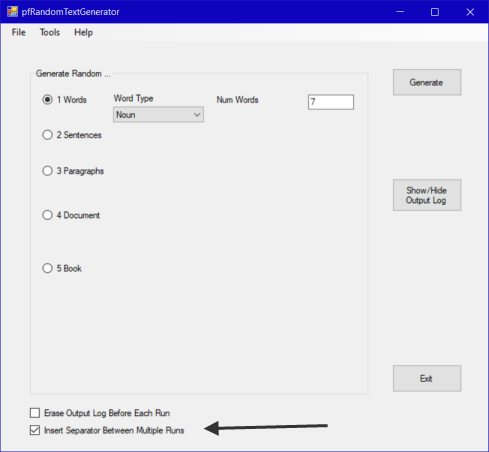Close the pfRandomTextGenerator window
Image resolution: width=489 pixels, height=452 pixels.
point(470,12)
